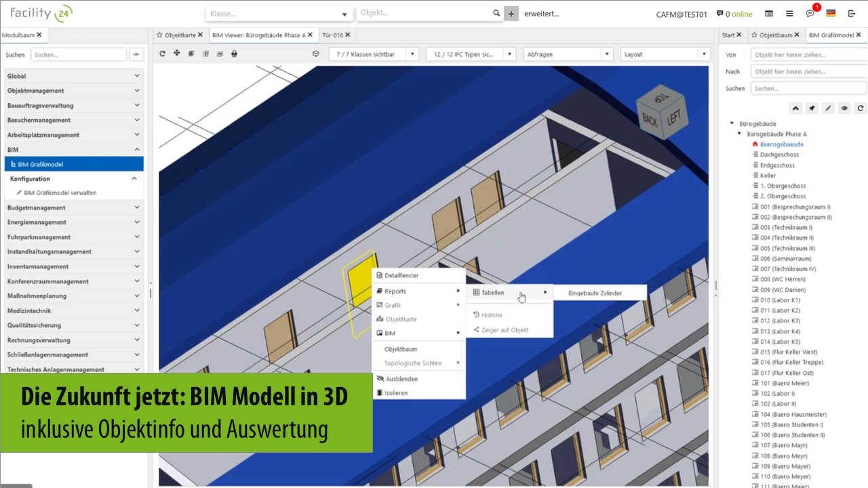The height and width of the screenshot is (488, 868).
Task: Open the Abfragen dropdown
Action: coord(570,54)
